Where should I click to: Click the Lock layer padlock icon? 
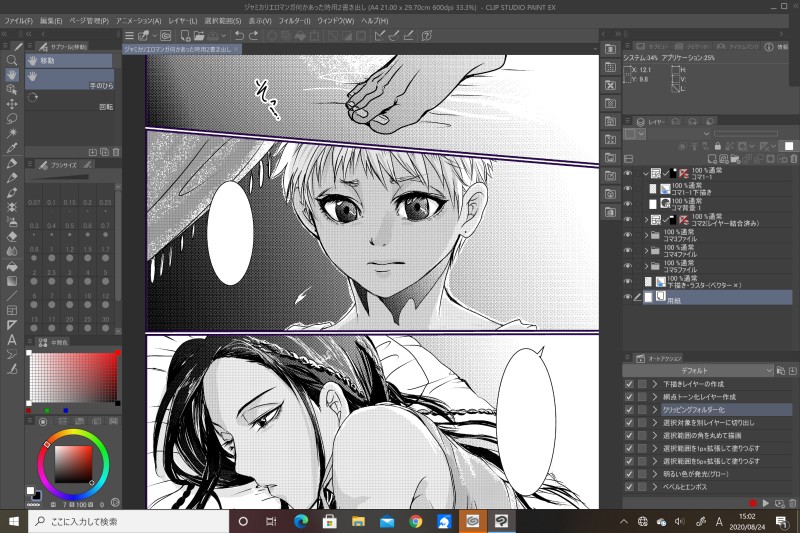[717, 146]
